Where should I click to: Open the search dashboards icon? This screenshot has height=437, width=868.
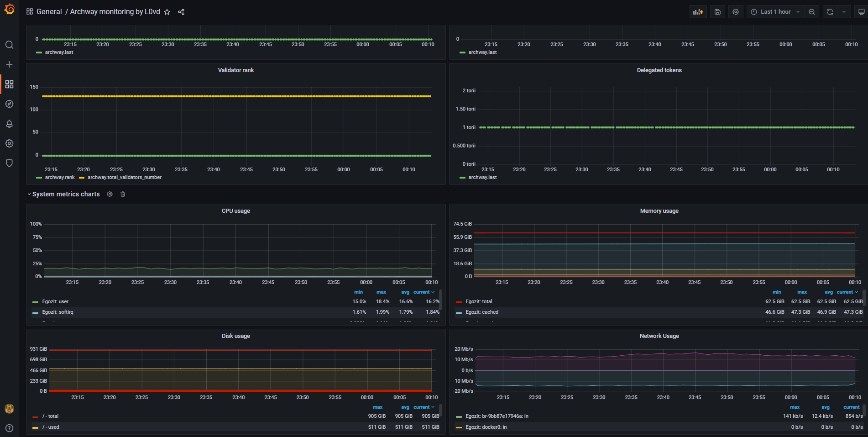point(9,45)
